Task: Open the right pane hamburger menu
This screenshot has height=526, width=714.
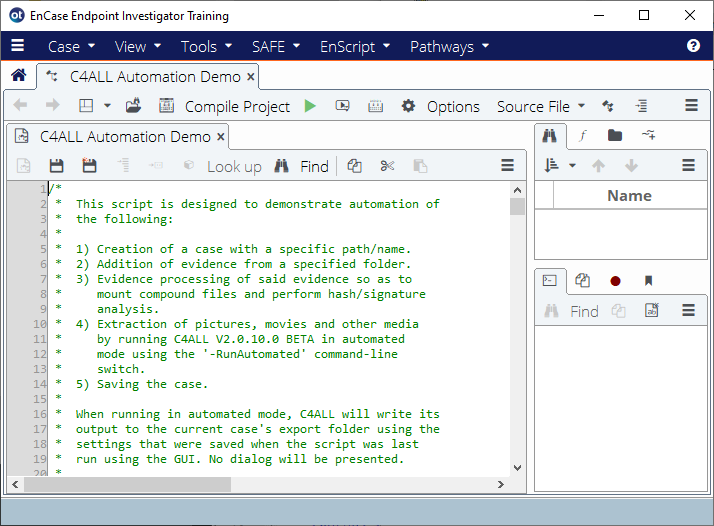Action: tap(688, 165)
